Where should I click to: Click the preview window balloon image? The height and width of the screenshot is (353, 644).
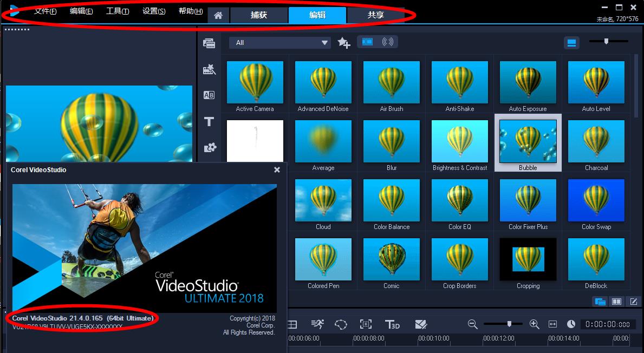pos(99,123)
